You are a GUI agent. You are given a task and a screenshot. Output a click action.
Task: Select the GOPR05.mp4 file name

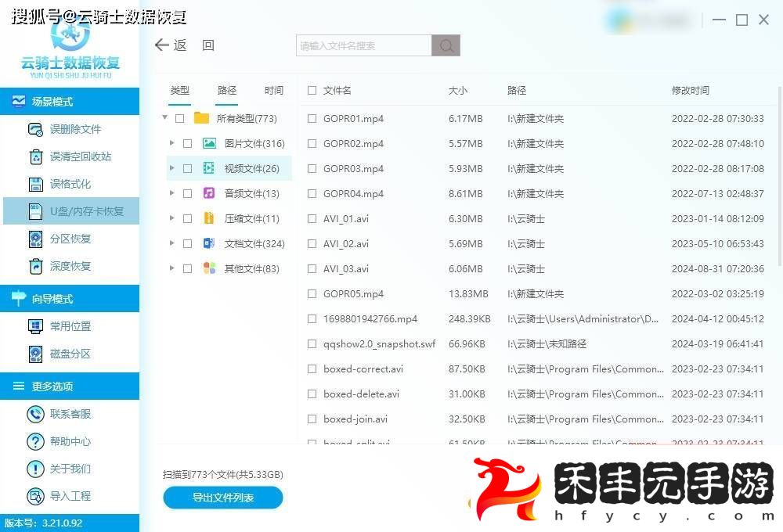click(353, 294)
